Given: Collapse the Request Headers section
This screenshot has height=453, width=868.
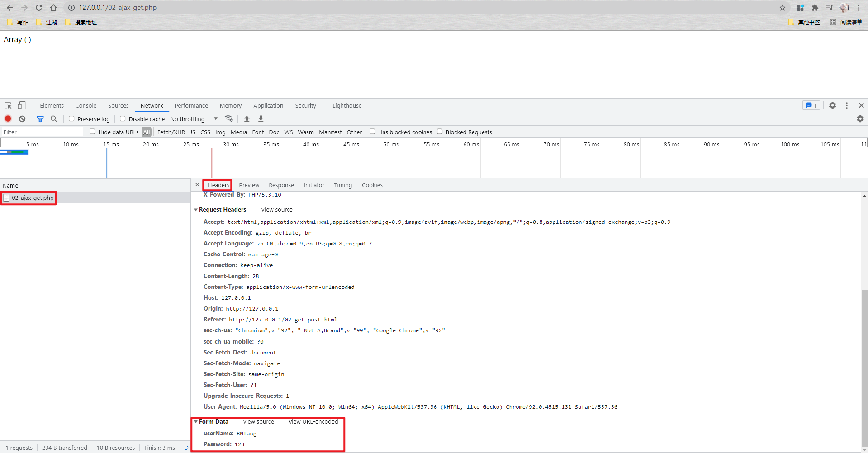Looking at the screenshot, I should pos(196,210).
